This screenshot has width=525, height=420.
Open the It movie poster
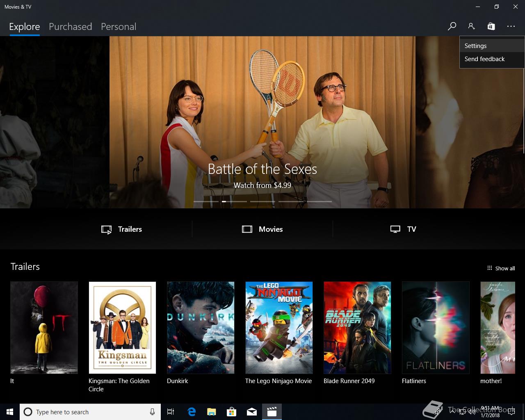pyautogui.click(x=44, y=327)
